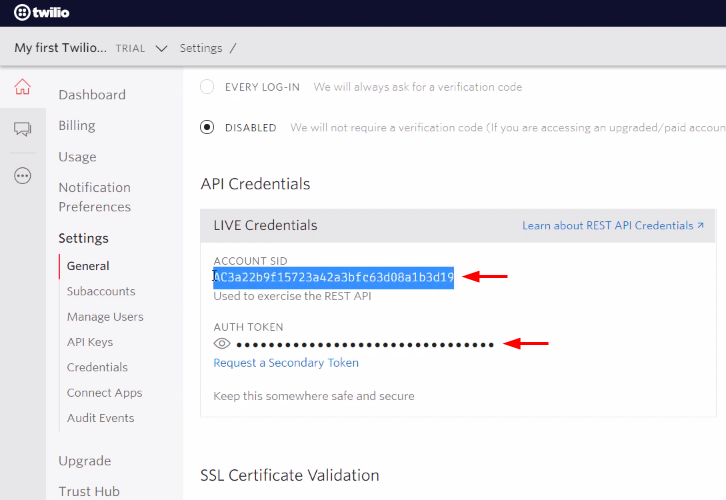Click 'We will always ask for a verification code'
The image size is (726, 500).
[418, 87]
